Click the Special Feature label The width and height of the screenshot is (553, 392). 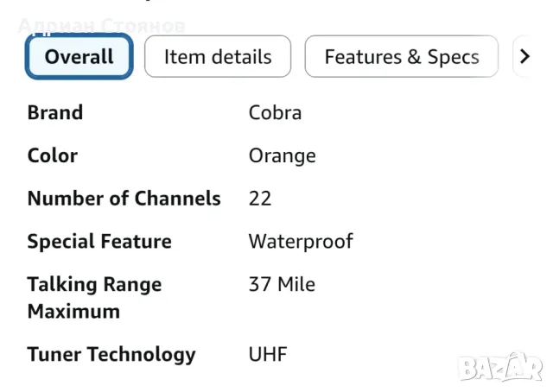pos(99,242)
